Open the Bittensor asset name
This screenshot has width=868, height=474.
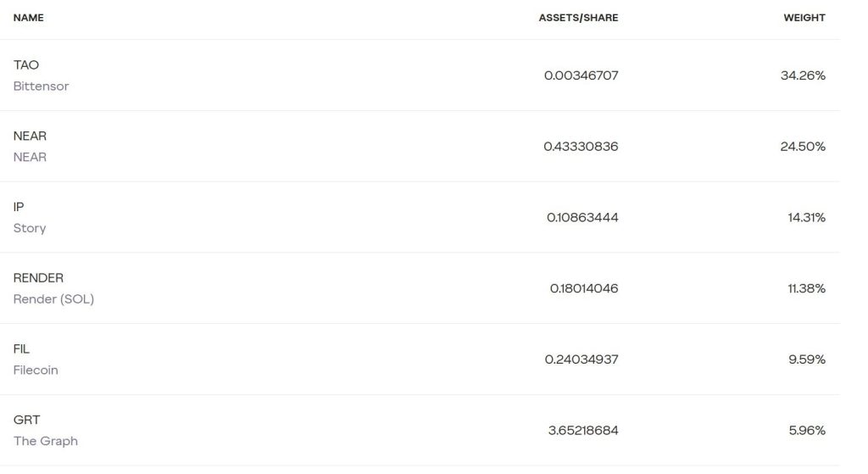tap(41, 86)
